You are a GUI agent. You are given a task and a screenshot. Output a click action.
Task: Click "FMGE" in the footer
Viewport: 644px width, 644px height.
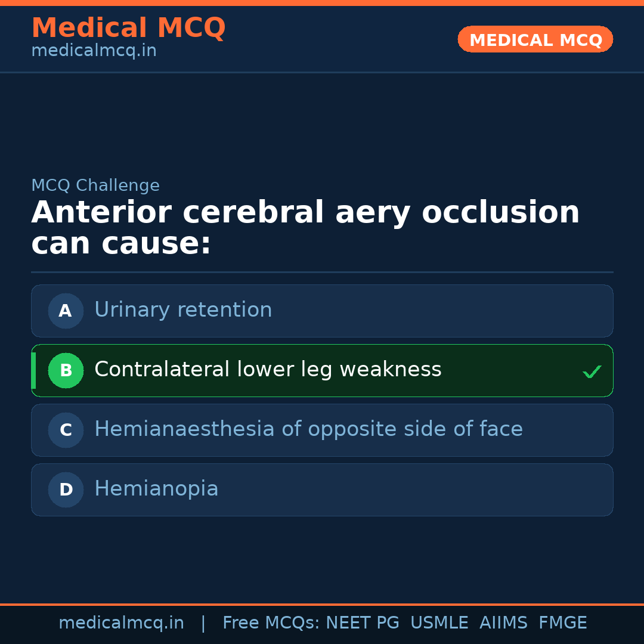point(562,623)
